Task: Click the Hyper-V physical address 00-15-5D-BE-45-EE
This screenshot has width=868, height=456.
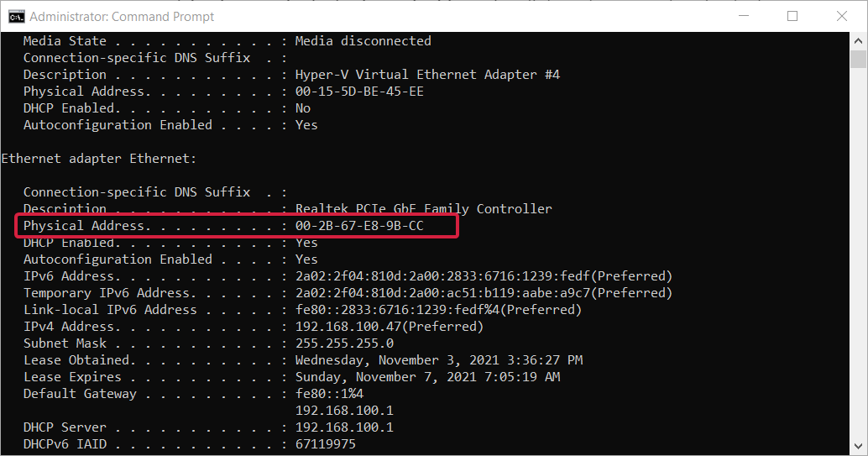Action: point(359,92)
